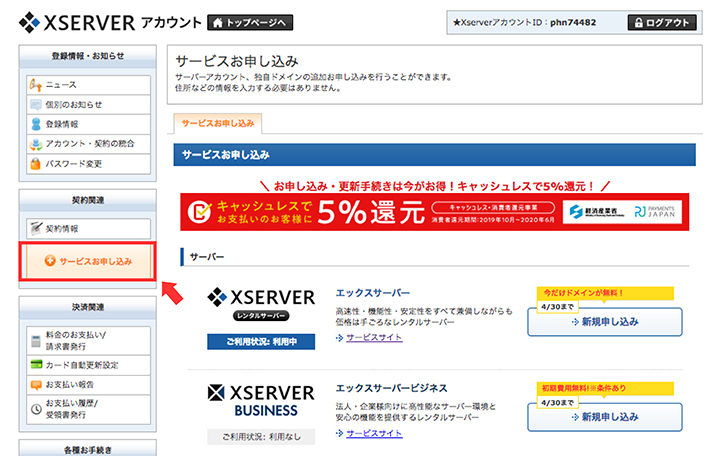Open カード自動更新設定 sidebar item

click(88, 365)
